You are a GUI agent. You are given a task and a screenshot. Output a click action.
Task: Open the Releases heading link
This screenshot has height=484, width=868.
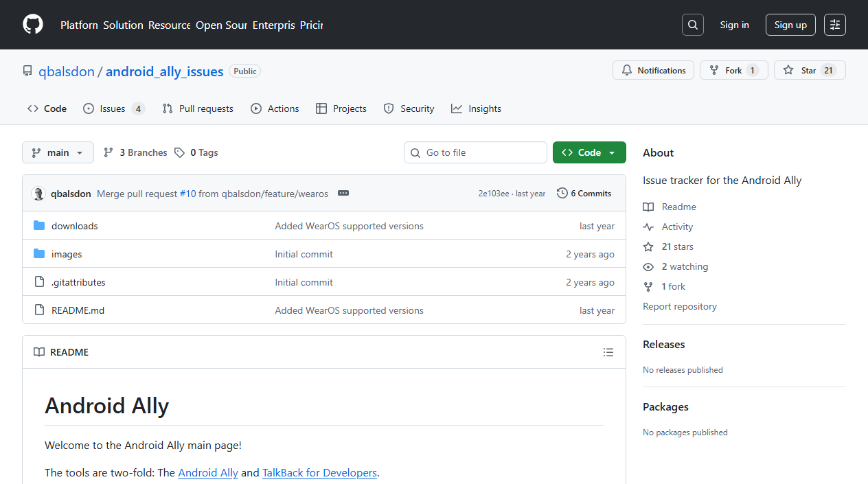point(664,345)
